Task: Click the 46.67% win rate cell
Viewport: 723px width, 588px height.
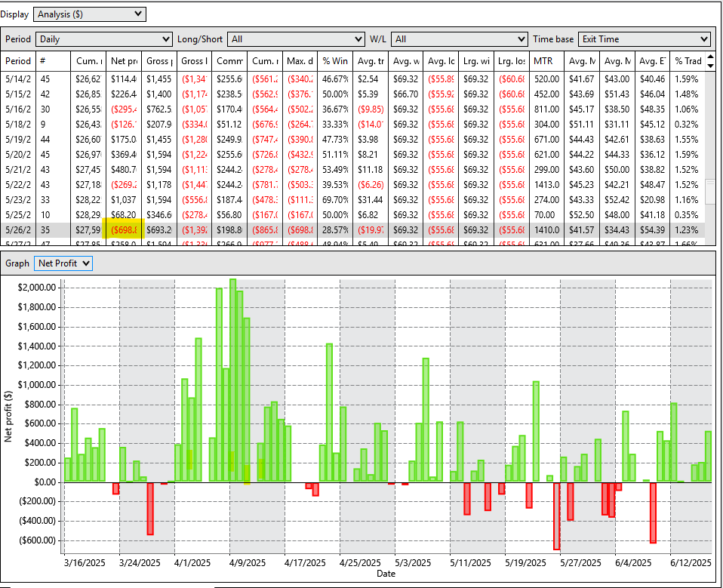Action: point(335,79)
